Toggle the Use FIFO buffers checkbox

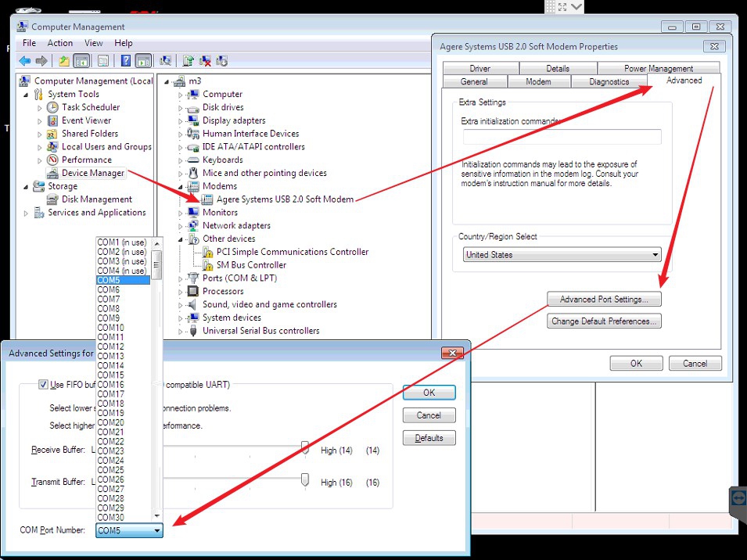(x=43, y=384)
